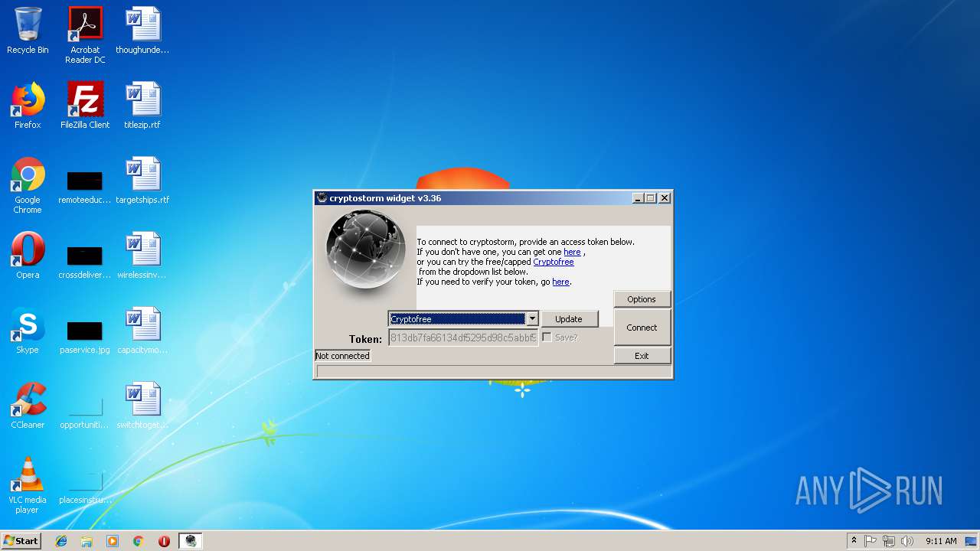Open Internet Explorer from the taskbar

(61, 541)
